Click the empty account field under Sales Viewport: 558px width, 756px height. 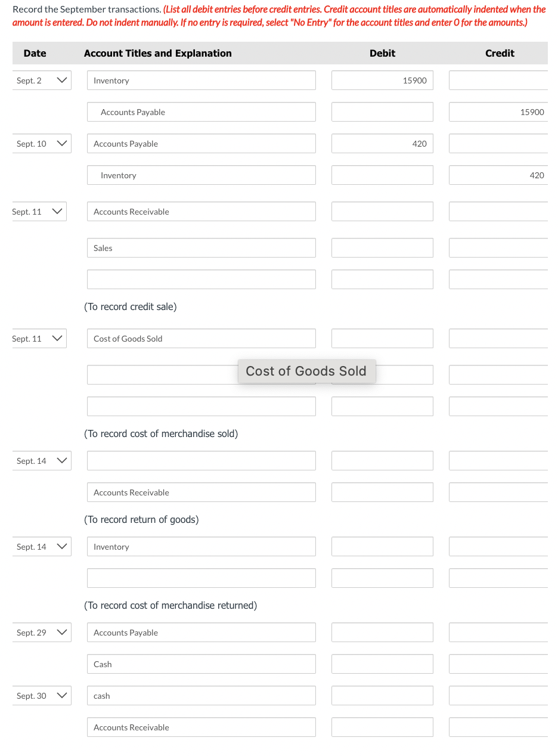(x=201, y=280)
